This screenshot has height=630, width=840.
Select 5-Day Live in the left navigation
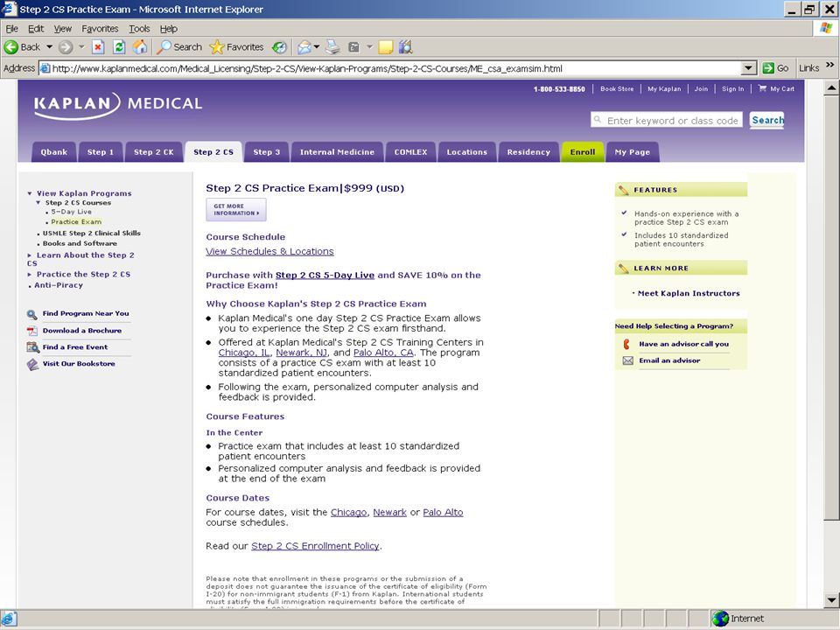71,212
